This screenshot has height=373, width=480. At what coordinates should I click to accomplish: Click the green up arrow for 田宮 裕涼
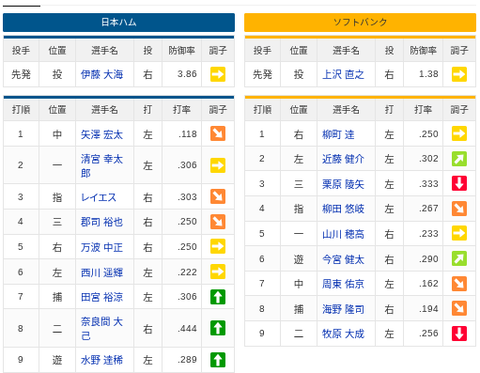click(x=218, y=297)
